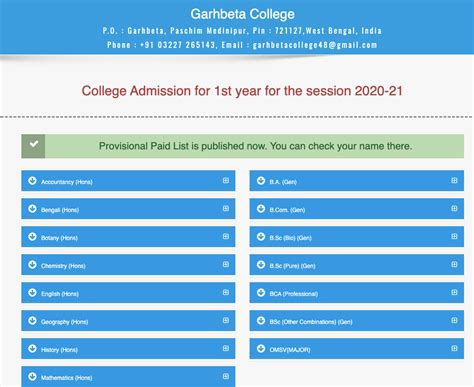Expand Chemistry (Hons) using its plus icon
The width and height of the screenshot is (474, 387).
226,264
